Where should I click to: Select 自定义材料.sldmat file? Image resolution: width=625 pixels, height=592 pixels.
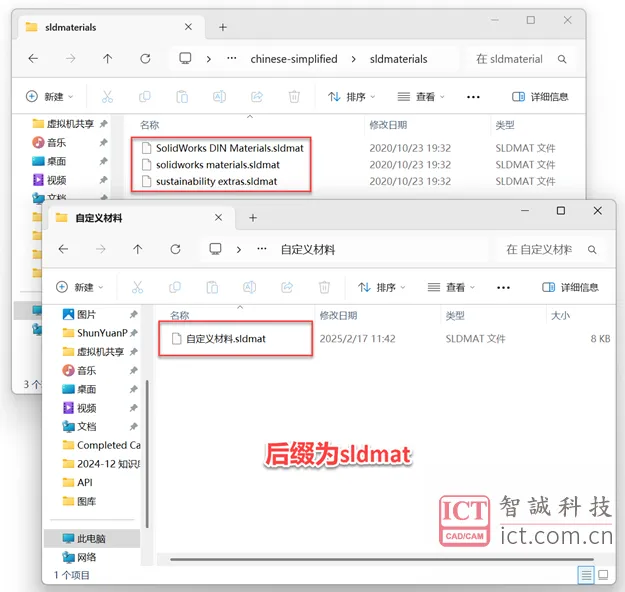click(218, 339)
